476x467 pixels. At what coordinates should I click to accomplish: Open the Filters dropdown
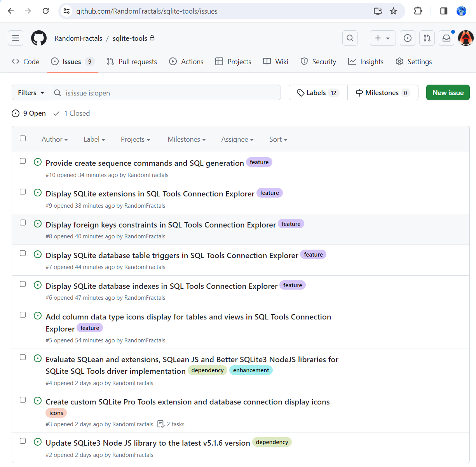[31, 92]
